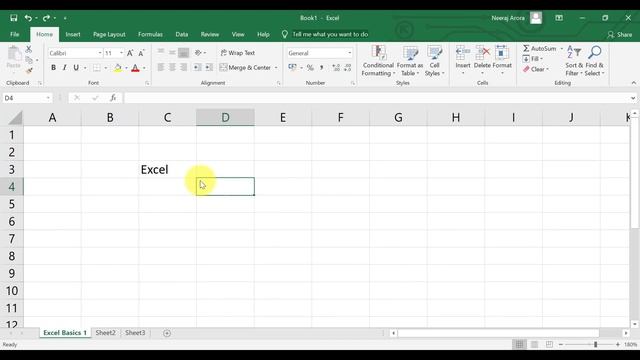Toggle Wrap Text
Viewport: 640px width, 360px height.
pyautogui.click(x=238, y=53)
